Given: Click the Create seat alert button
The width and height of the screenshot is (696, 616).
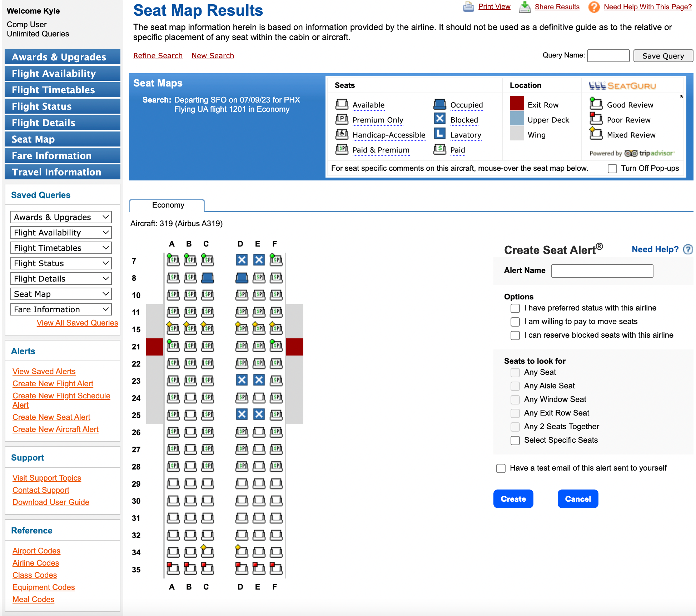Looking at the screenshot, I should (513, 499).
